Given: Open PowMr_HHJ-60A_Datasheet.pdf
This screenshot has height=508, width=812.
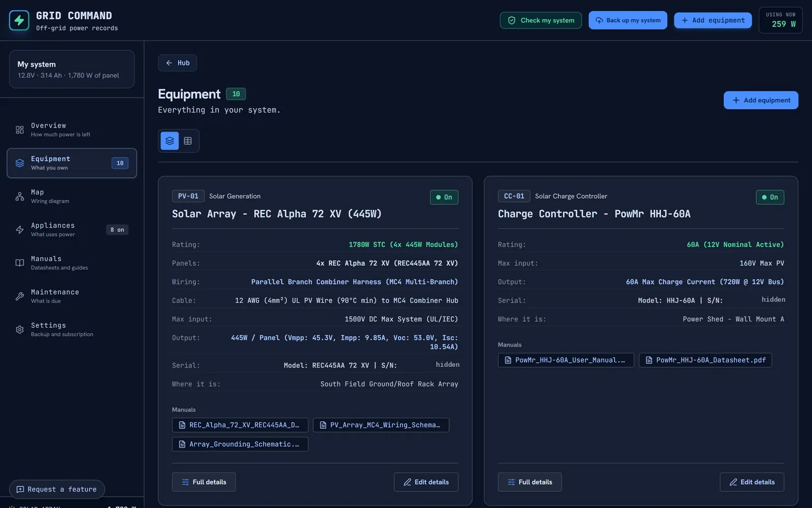Looking at the screenshot, I should coord(705,360).
